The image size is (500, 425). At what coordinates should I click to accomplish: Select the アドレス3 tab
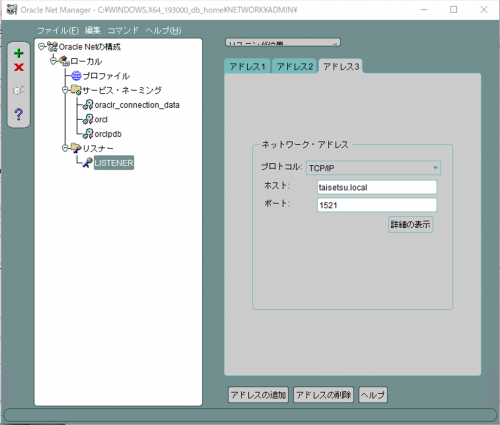tap(341, 66)
